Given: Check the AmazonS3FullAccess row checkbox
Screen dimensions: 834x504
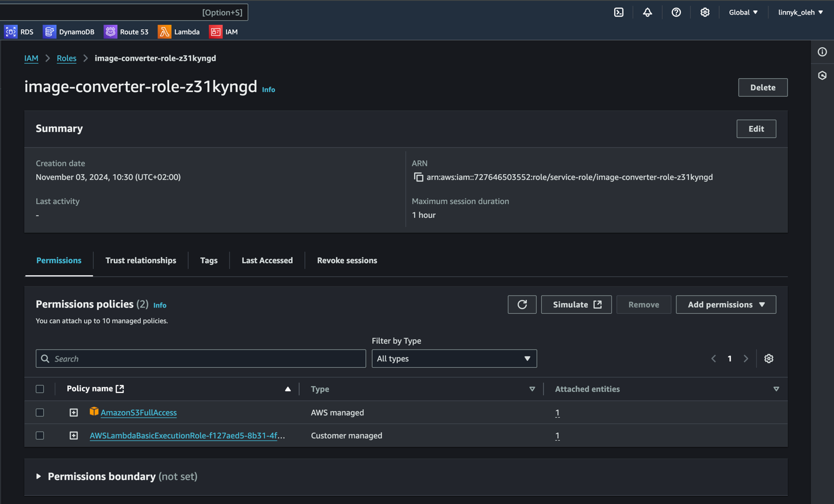Looking at the screenshot, I should coord(40,413).
